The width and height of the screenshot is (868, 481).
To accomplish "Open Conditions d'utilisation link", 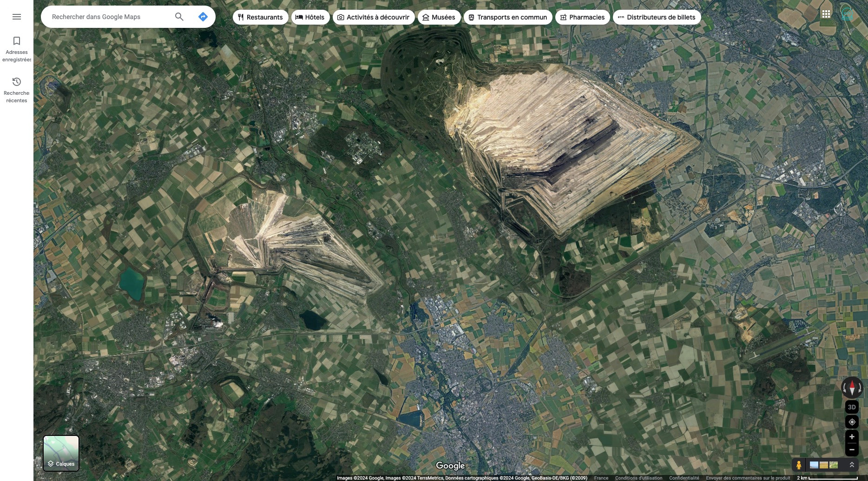I will (x=638, y=478).
